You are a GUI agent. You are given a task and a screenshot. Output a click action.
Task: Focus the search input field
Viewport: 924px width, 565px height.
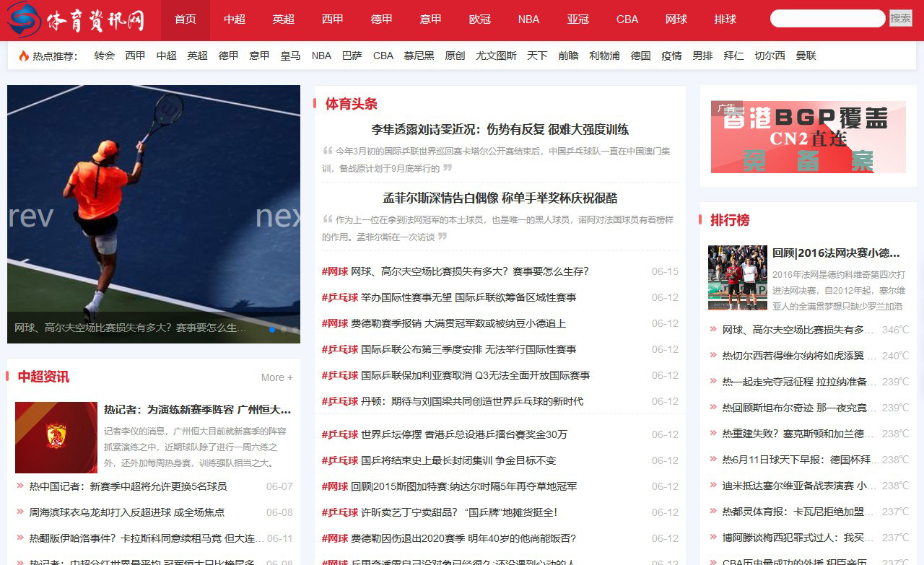coord(827,19)
